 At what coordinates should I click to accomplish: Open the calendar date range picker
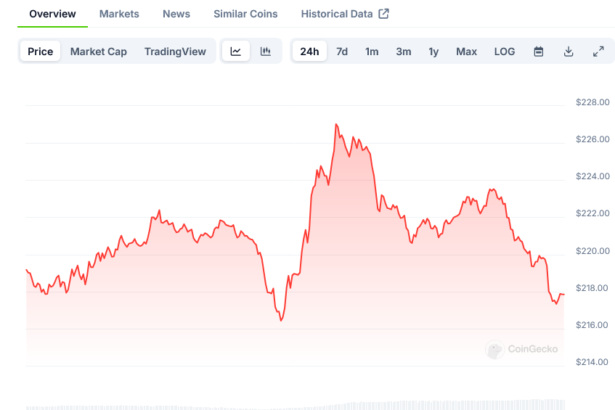tap(538, 51)
